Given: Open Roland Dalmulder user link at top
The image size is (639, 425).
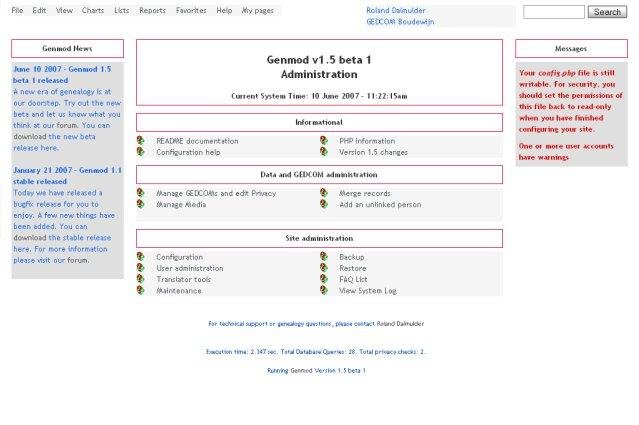Looking at the screenshot, I should (x=396, y=11).
